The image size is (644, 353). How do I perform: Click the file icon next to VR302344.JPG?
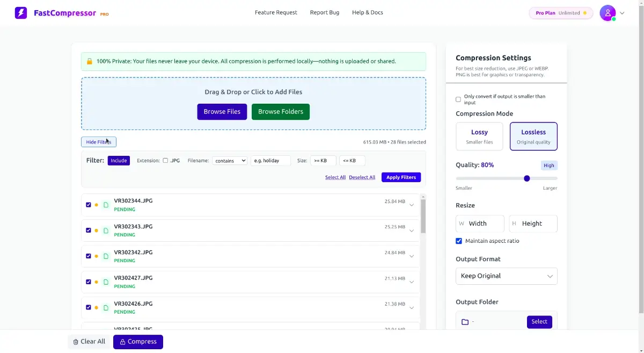click(x=106, y=205)
